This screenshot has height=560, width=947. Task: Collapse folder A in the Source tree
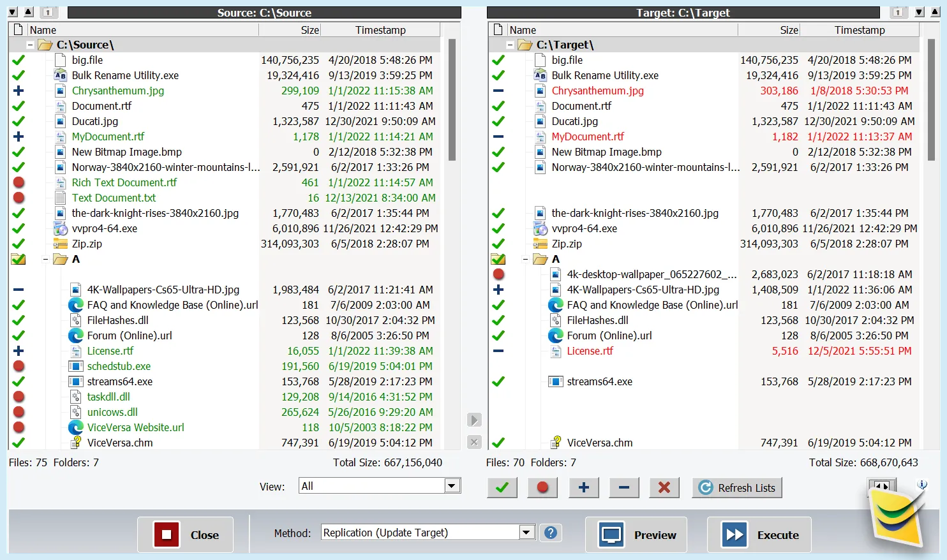pyautogui.click(x=45, y=259)
